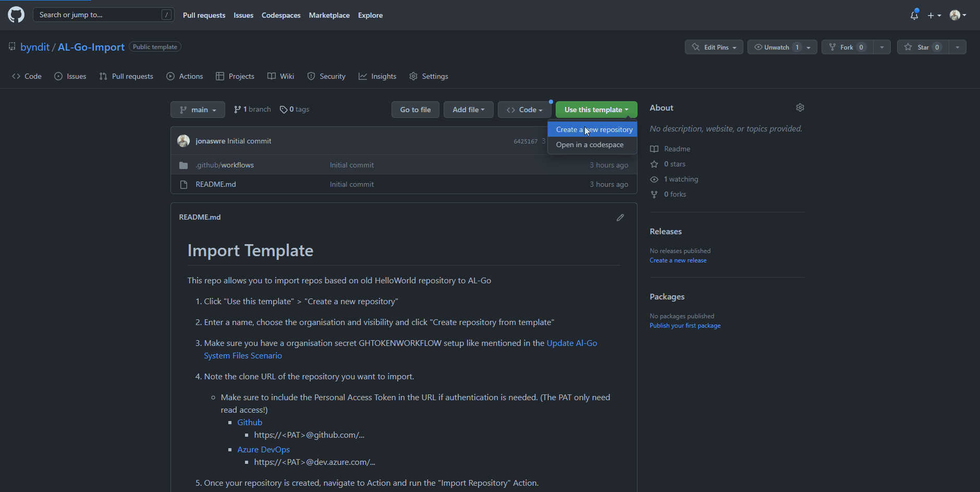Click jonaswre's commit author avatar
The width and height of the screenshot is (980, 492).
pos(183,141)
